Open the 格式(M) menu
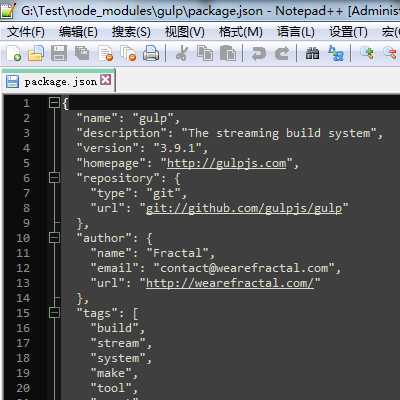 241,32
